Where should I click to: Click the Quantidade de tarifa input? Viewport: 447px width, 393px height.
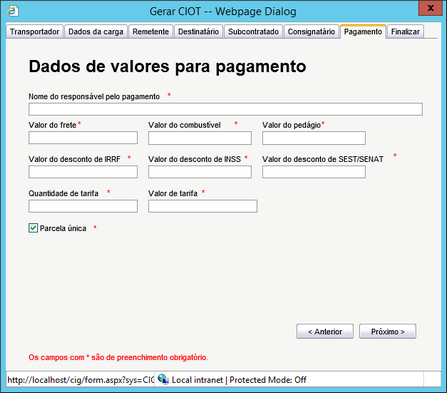pos(83,206)
